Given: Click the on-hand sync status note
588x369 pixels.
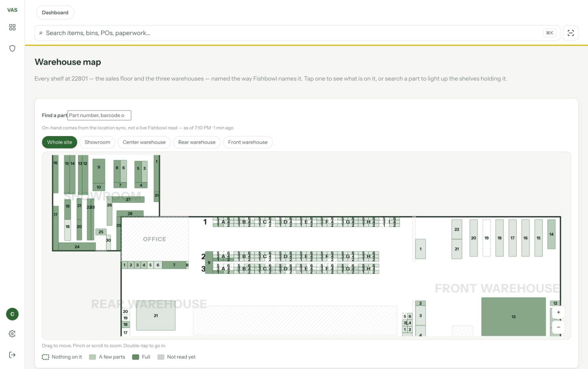Looking at the screenshot, I should pos(138,128).
